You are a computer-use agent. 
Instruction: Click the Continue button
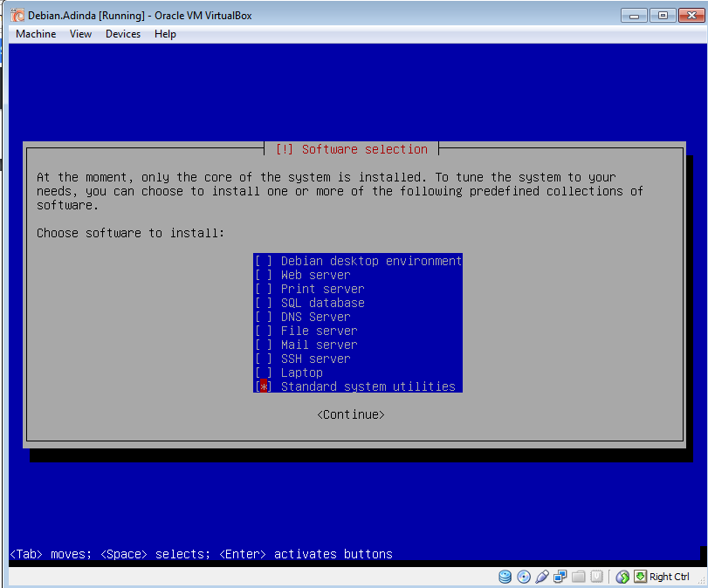(x=351, y=414)
